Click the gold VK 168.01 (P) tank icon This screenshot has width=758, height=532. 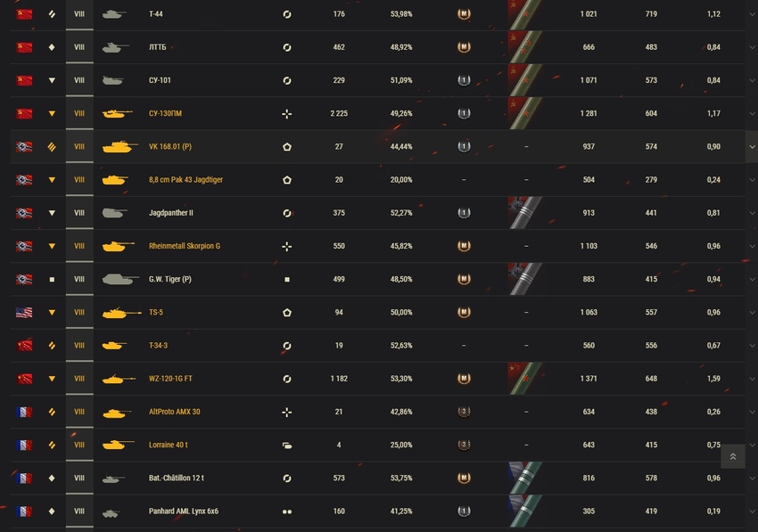(119, 147)
